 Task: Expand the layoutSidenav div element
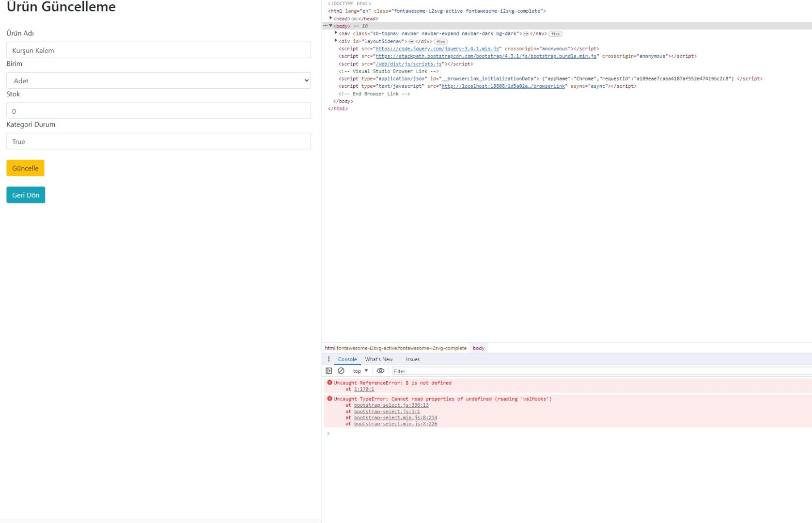336,41
